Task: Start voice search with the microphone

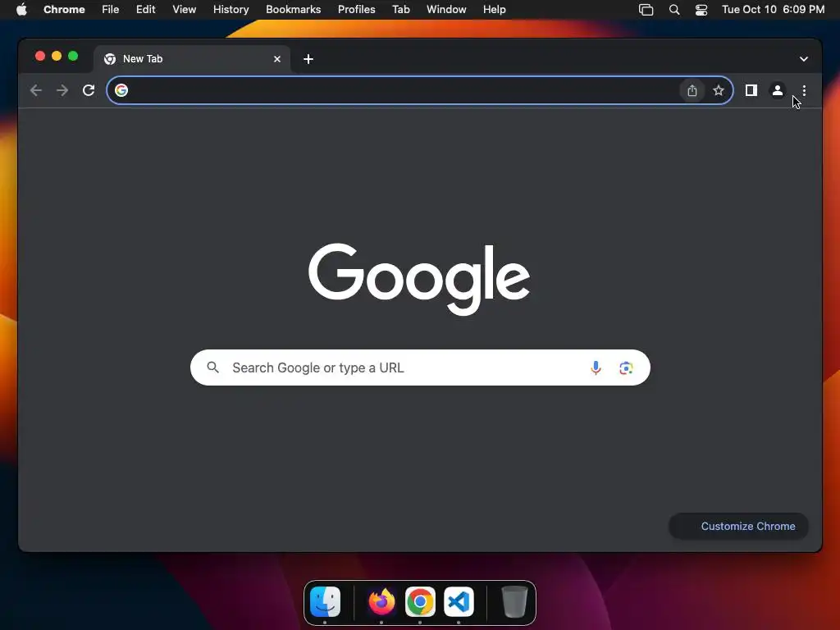Action: coord(596,367)
